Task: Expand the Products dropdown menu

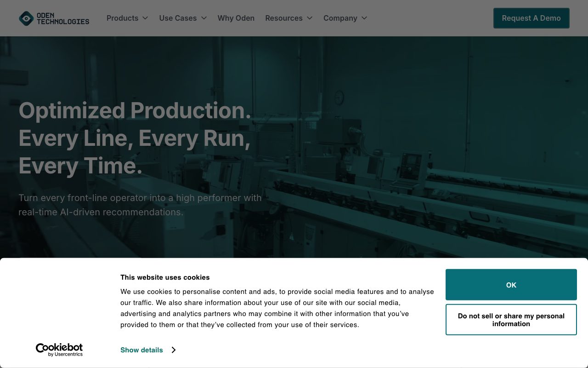Action: pos(127,18)
